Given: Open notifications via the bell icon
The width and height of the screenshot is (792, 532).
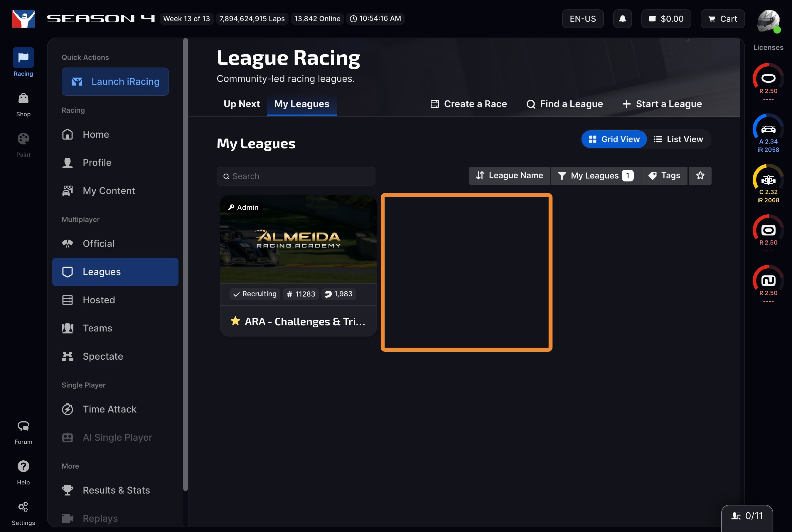Looking at the screenshot, I should (x=622, y=19).
